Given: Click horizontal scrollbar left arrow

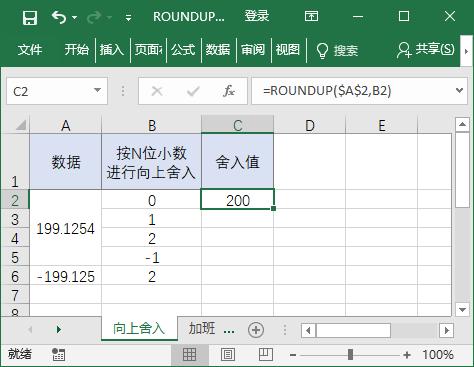Looking at the screenshot, I should pos(308,331).
